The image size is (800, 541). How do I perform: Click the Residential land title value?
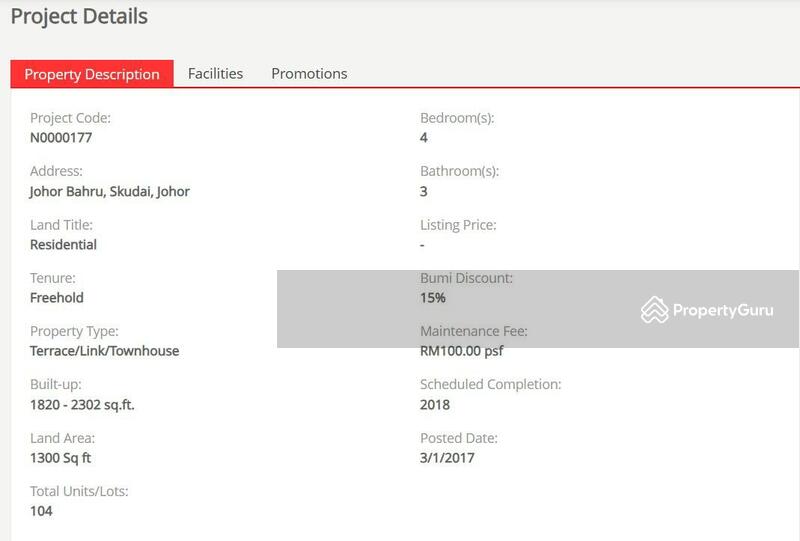pos(63,245)
